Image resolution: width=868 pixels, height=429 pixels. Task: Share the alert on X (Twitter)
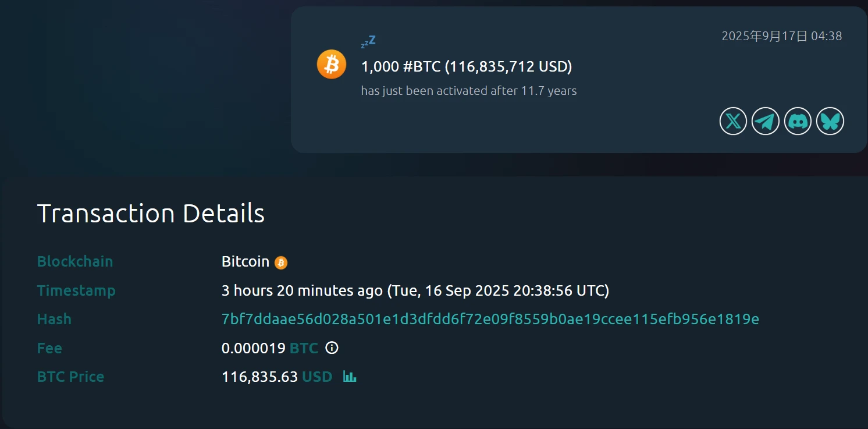pyautogui.click(x=732, y=121)
